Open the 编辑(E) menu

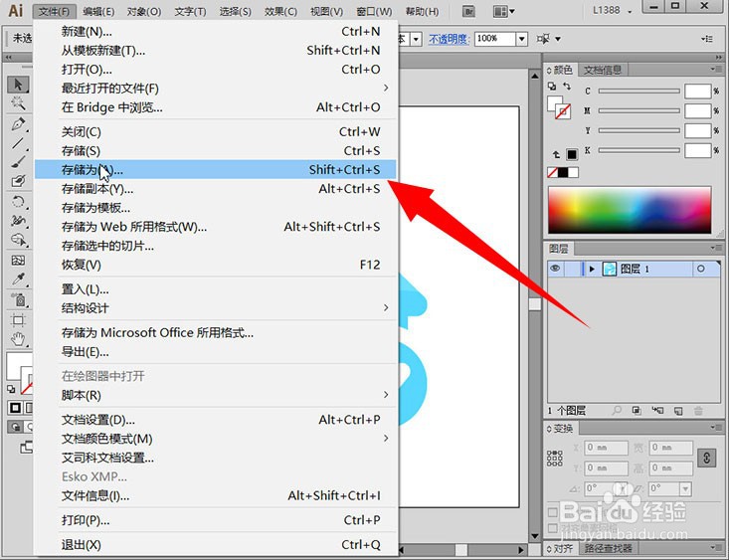(98, 11)
